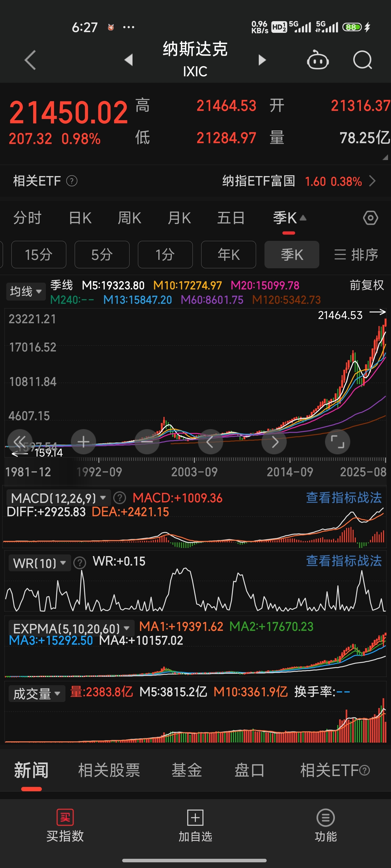The height and width of the screenshot is (868, 391).
Task: Select the 1分 period button
Action: pyautogui.click(x=165, y=254)
